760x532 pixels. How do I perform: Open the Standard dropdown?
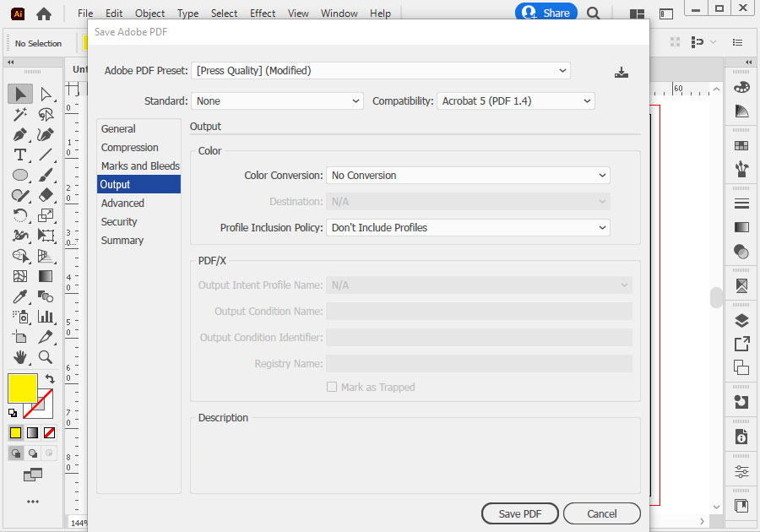pos(277,100)
